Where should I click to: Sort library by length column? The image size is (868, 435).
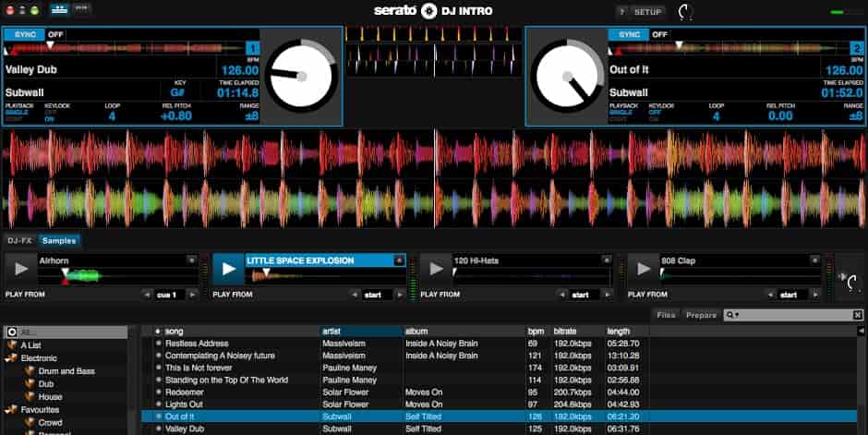pyautogui.click(x=627, y=331)
